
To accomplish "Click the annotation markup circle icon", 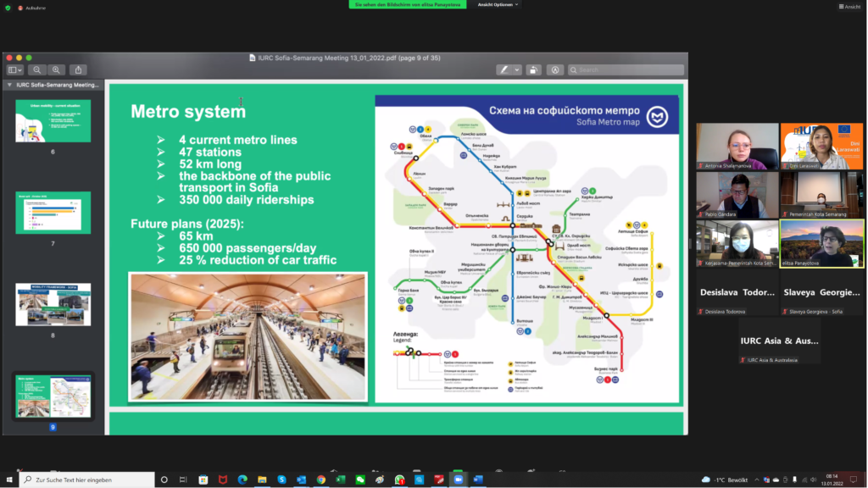I will point(555,70).
